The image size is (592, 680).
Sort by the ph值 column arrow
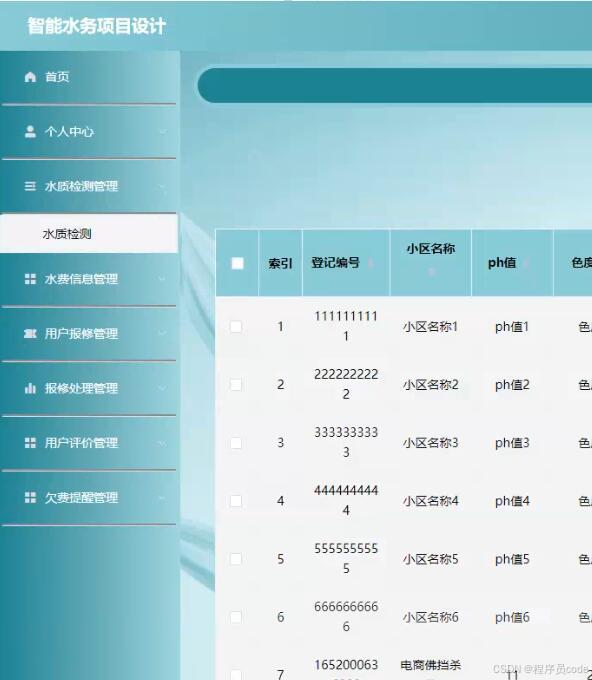tap(526, 263)
